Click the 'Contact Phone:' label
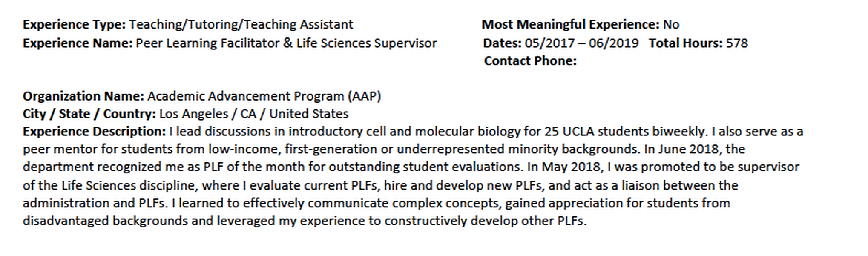 point(530,61)
